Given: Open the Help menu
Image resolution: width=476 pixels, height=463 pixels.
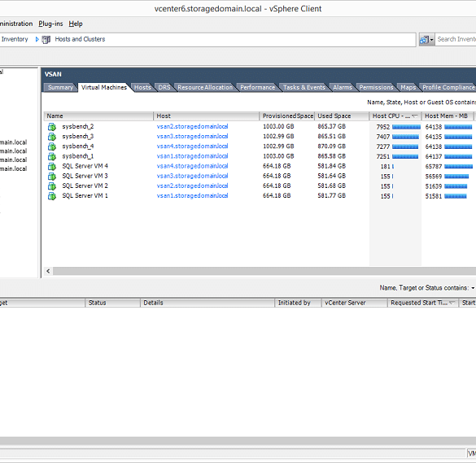Looking at the screenshot, I should (x=76, y=24).
